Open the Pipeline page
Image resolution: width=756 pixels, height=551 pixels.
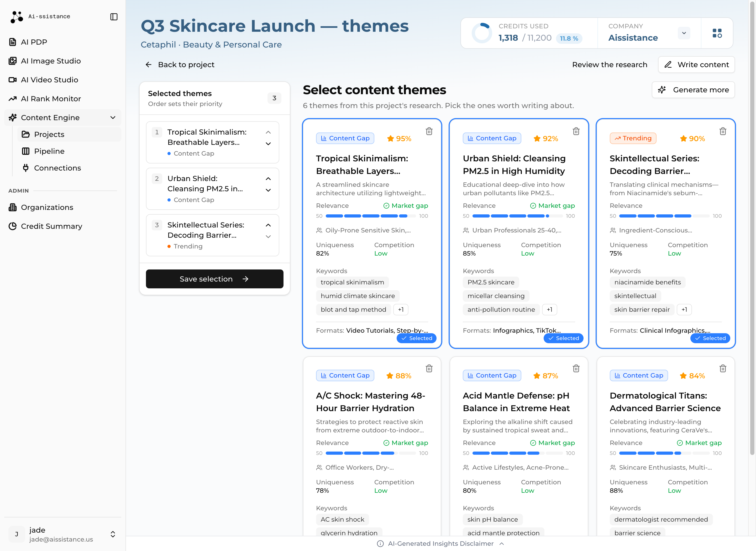pyautogui.click(x=69, y=151)
